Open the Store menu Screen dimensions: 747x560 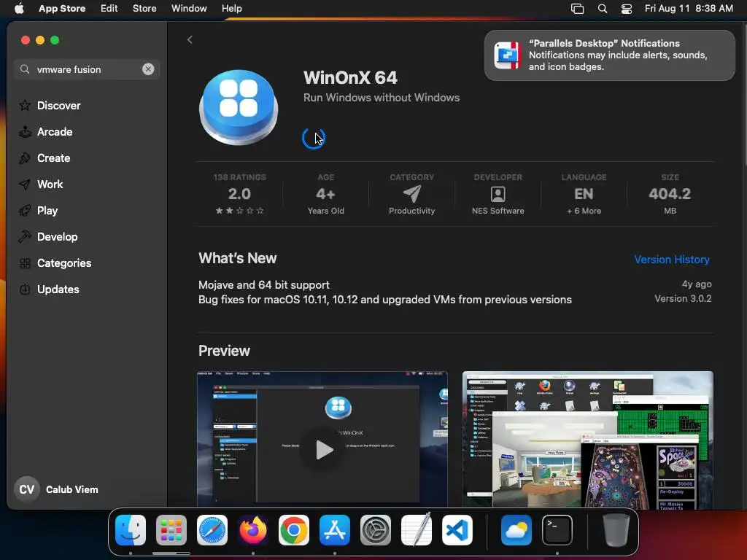144,8
